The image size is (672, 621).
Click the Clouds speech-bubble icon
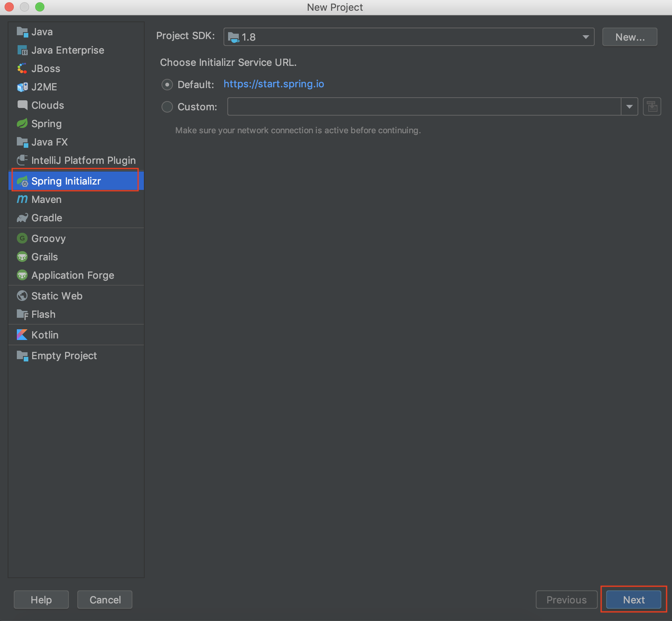[22, 105]
